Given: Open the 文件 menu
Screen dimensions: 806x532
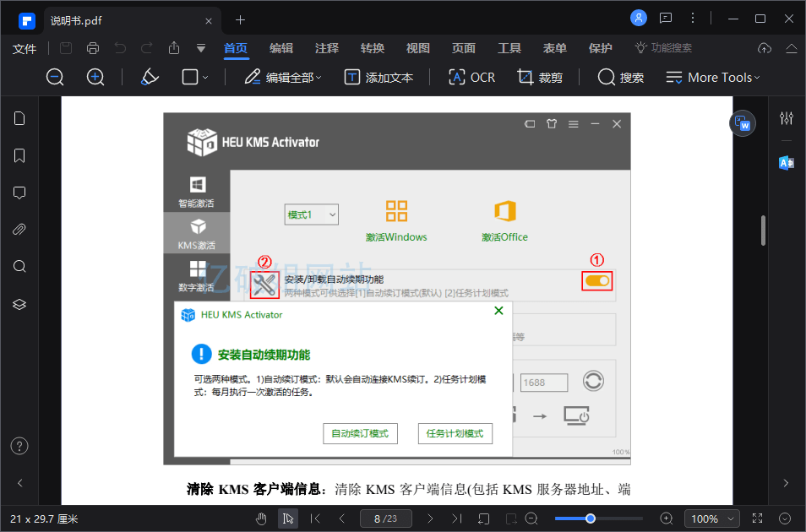Looking at the screenshot, I should (x=25, y=49).
